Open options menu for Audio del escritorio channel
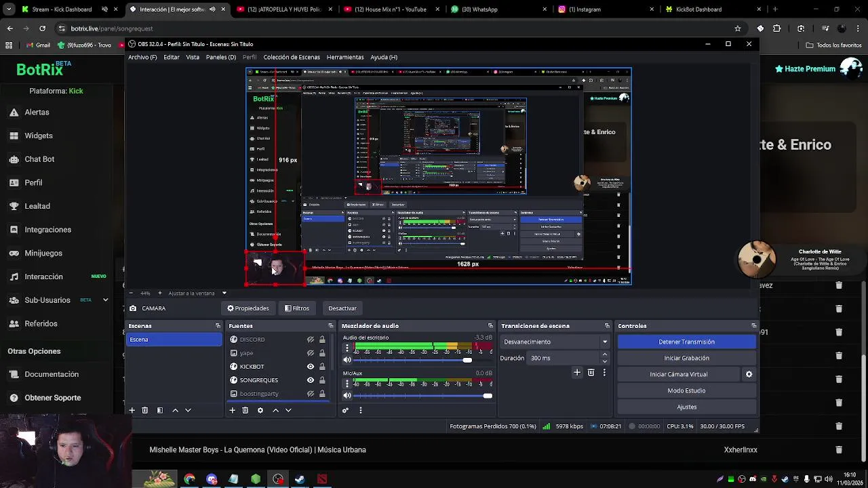The height and width of the screenshot is (488, 868). tap(347, 348)
